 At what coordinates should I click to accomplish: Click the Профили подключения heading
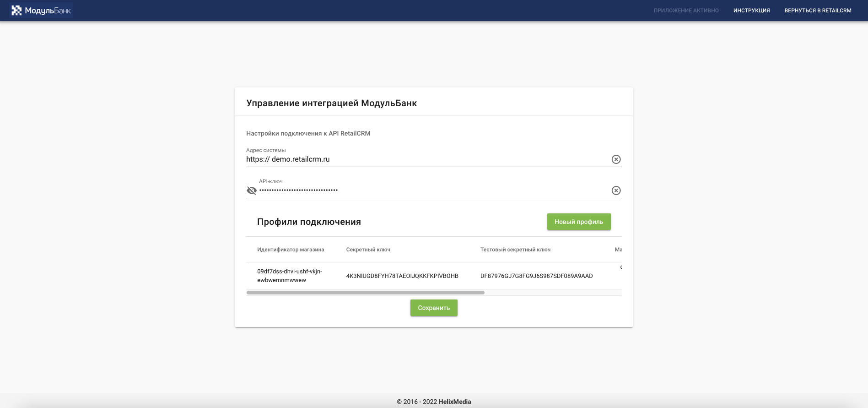coord(309,222)
